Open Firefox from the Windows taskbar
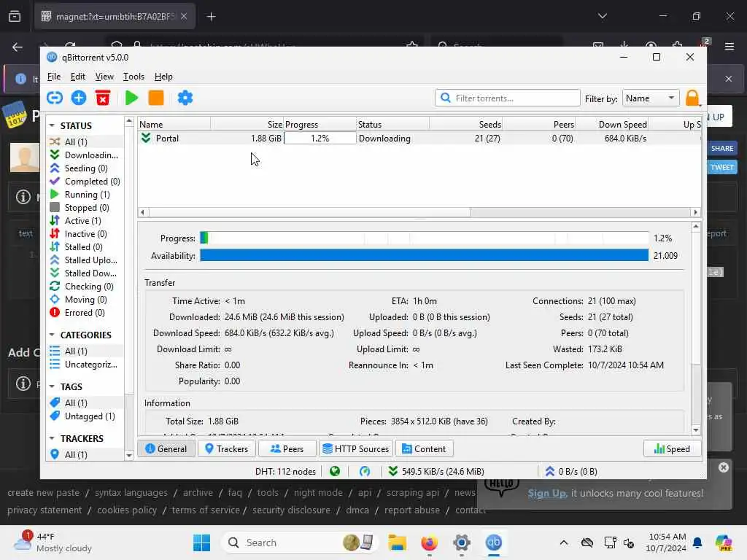The height and width of the screenshot is (560, 747). point(429,542)
